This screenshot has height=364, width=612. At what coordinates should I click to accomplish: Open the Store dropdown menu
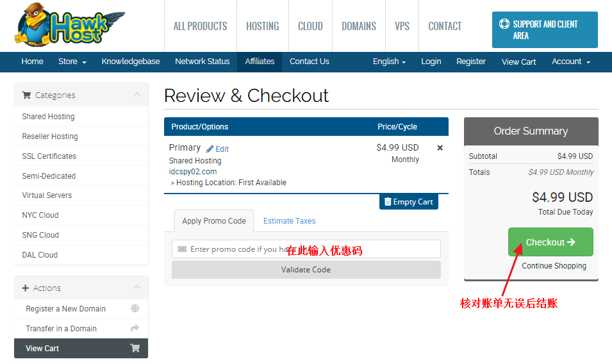pyautogui.click(x=72, y=62)
